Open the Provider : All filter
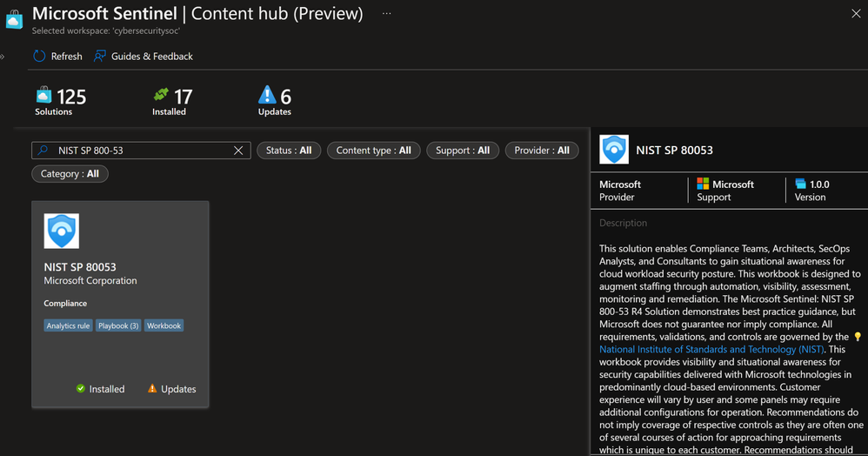The width and height of the screenshot is (868, 456). tap(541, 151)
